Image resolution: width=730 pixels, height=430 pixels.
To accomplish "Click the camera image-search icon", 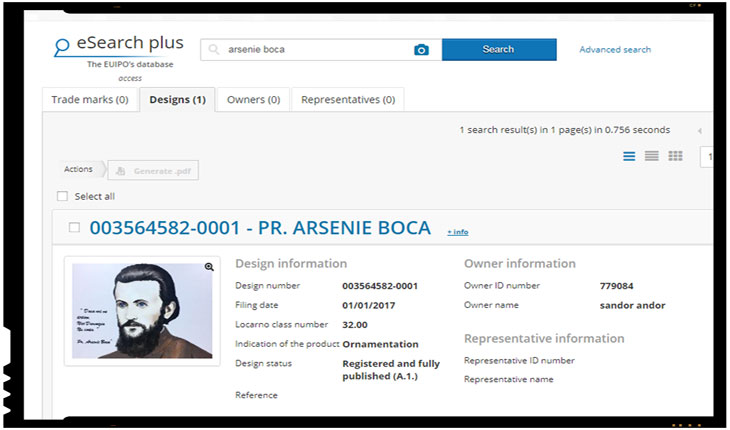I will click(421, 50).
